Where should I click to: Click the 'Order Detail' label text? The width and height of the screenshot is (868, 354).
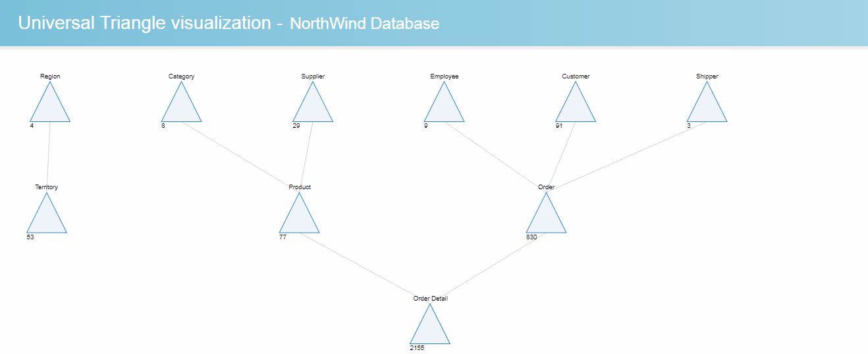click(x=431, y=299)
